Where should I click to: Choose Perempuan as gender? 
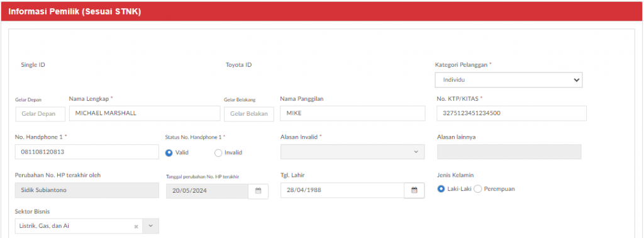coord(478,189)
